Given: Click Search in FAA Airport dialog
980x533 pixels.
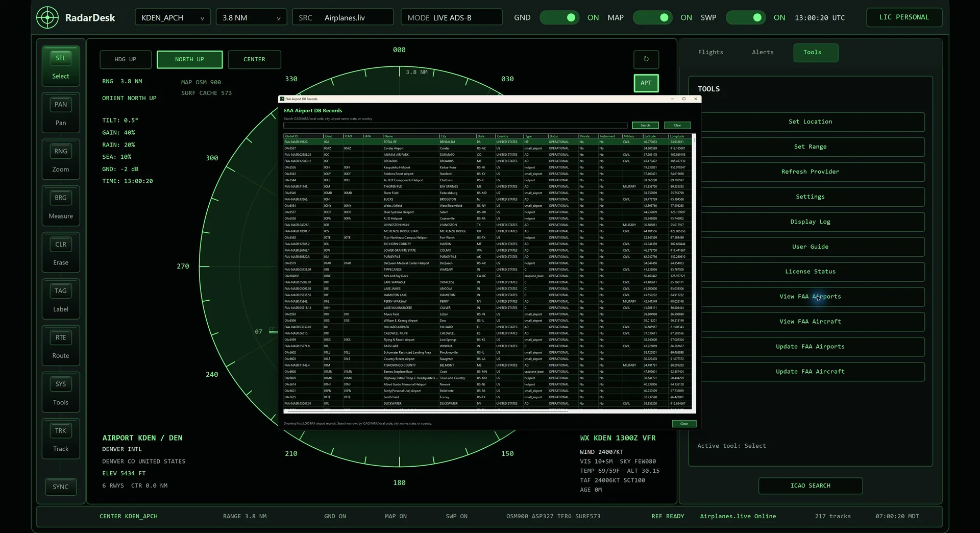Looking at the screenshot, I should point(645,125).
